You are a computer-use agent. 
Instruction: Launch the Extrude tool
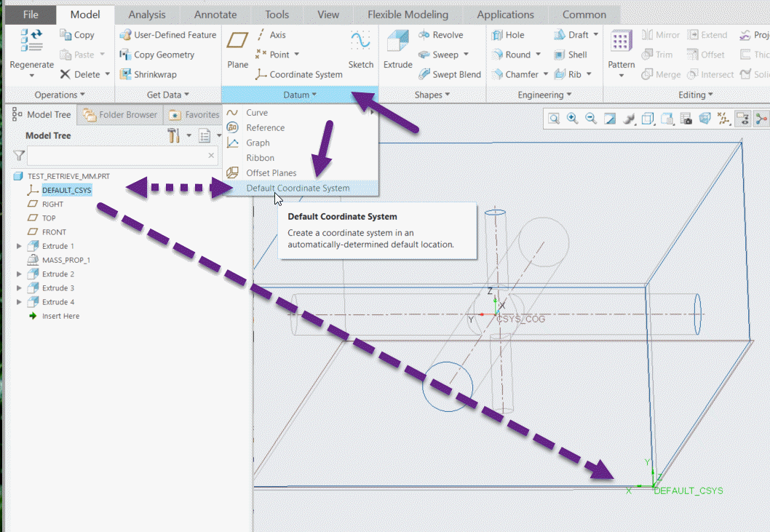point(397,51)
